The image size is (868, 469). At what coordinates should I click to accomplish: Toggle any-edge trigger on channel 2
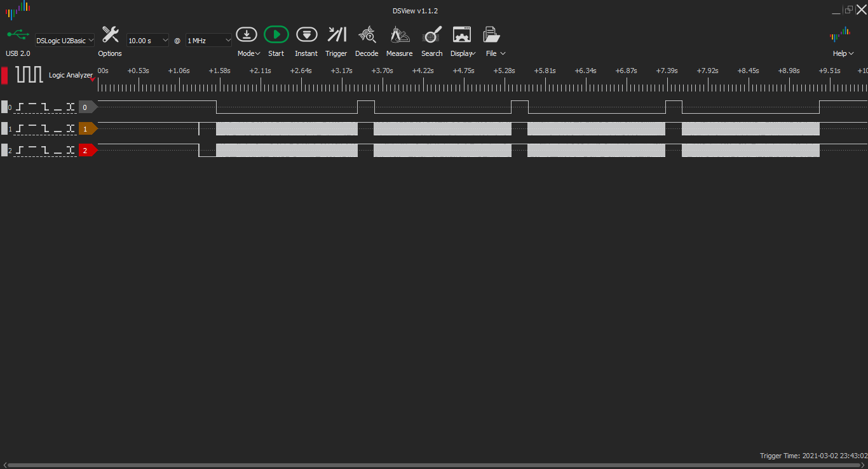point(70,150)
